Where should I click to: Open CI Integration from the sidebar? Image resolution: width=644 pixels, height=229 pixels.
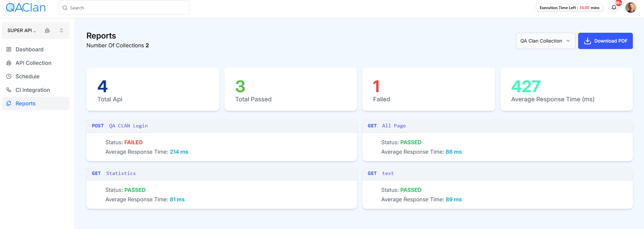click(x=36, y=90)
